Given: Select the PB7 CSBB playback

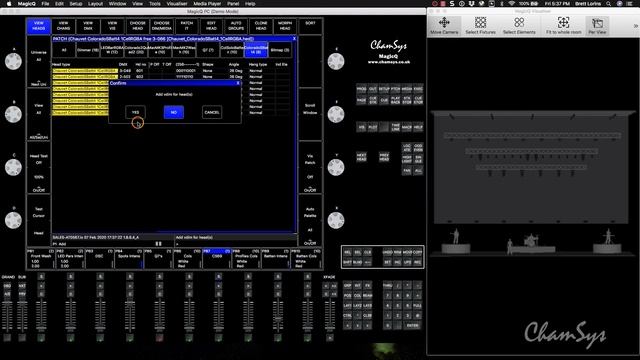Looking at the screenshot, I should 217,259.
